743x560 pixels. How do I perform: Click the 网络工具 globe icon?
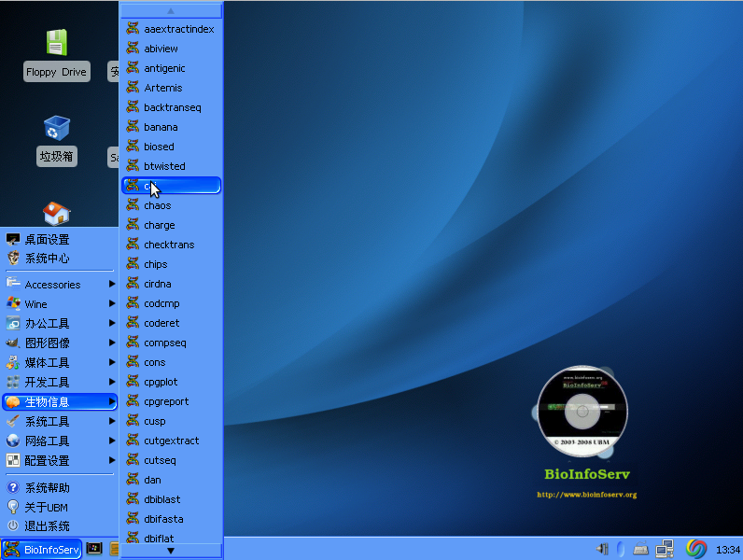click(x=13, y=441)
